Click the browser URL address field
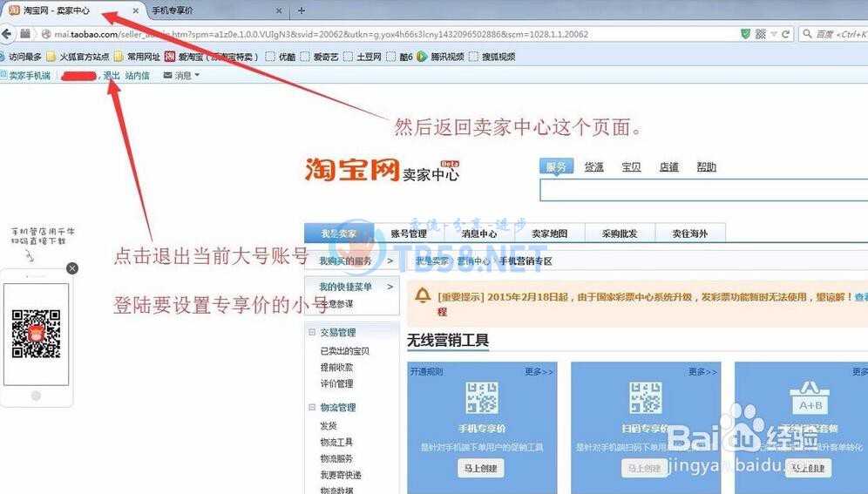Viewport: 868px width, 494px height. click(388, 34)
